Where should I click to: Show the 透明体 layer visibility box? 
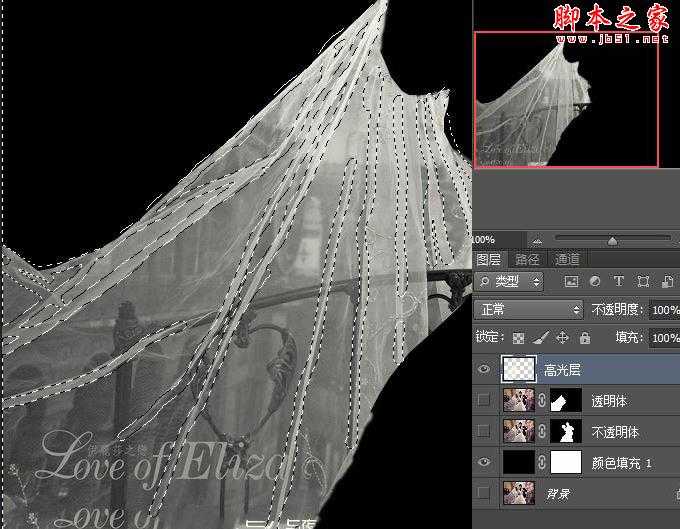pos(484,400)
